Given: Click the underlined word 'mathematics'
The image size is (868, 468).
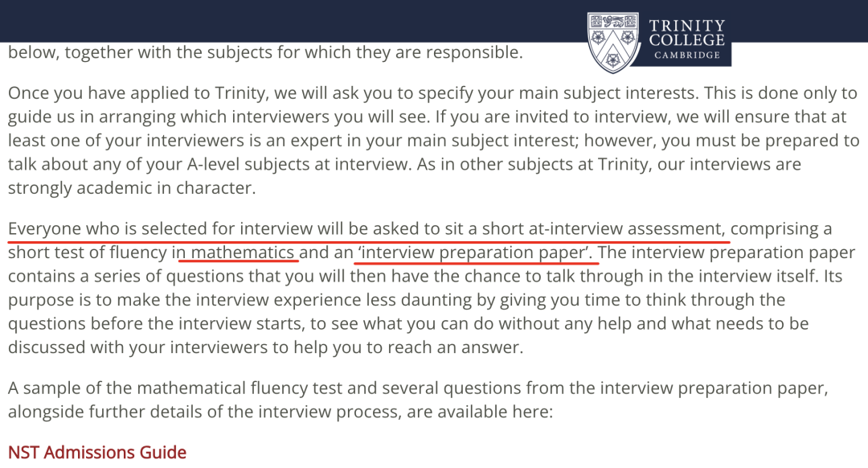Looking at the screenshot, I should (x=243, y=252).
